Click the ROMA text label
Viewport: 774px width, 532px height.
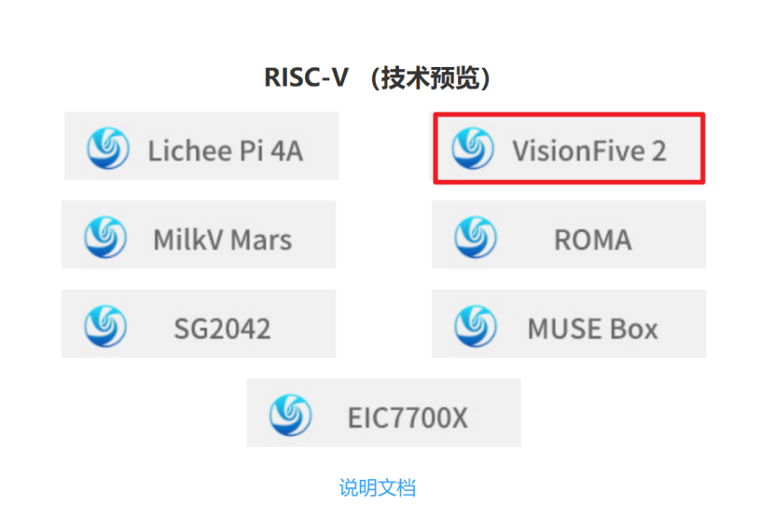[592, 239]
